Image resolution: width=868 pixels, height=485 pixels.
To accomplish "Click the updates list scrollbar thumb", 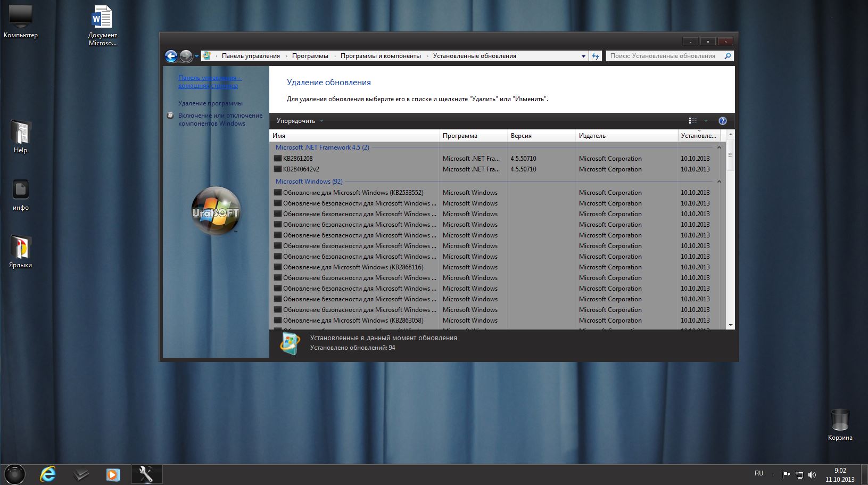I will tap(730, 155).
